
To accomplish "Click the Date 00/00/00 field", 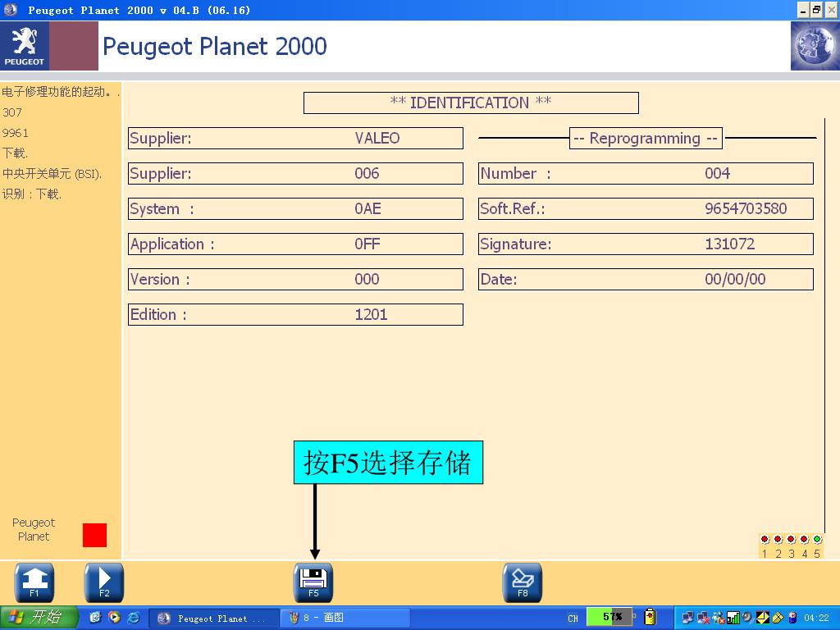I will [646, 280].
